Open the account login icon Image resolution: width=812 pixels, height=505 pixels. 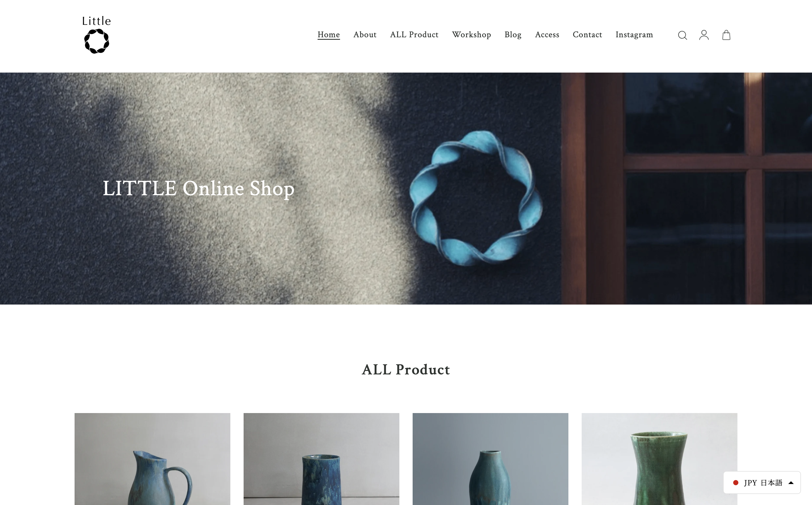(704, 35)
